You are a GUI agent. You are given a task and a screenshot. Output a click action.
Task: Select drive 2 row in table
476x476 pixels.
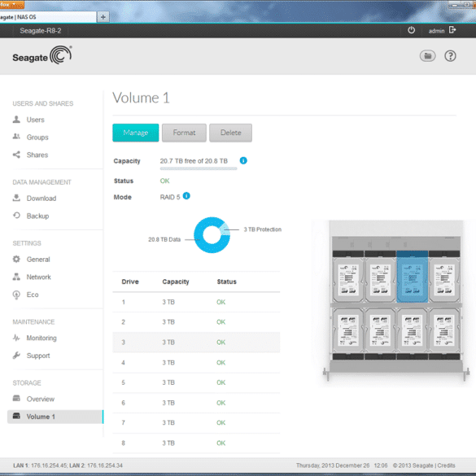(x=196, y=322)
